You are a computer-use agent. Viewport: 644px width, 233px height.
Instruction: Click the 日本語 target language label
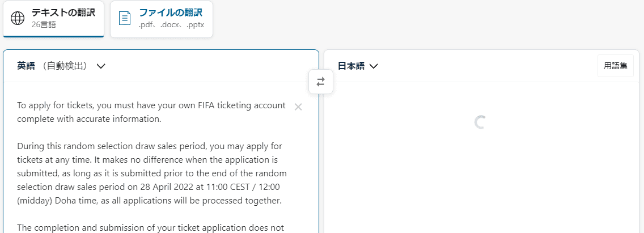(x=351, y=66)
